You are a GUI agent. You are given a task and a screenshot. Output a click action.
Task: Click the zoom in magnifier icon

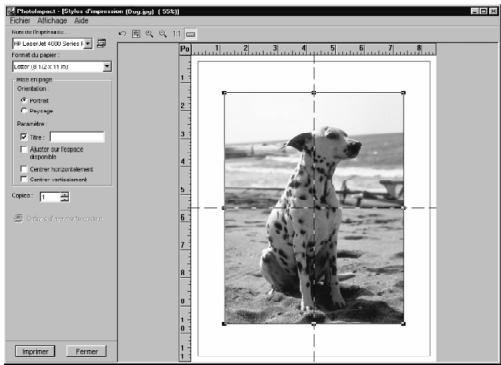point(149,34)
